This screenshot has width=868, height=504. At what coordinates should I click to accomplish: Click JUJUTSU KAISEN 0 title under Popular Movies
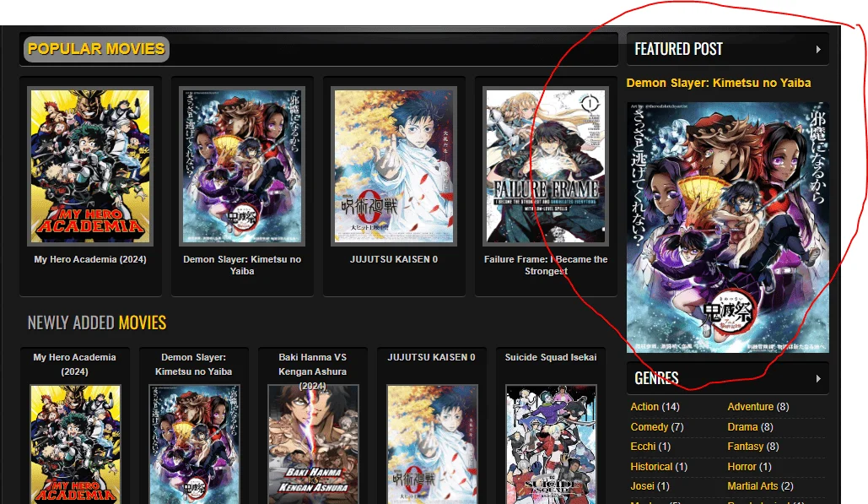(x=394, y=259)
